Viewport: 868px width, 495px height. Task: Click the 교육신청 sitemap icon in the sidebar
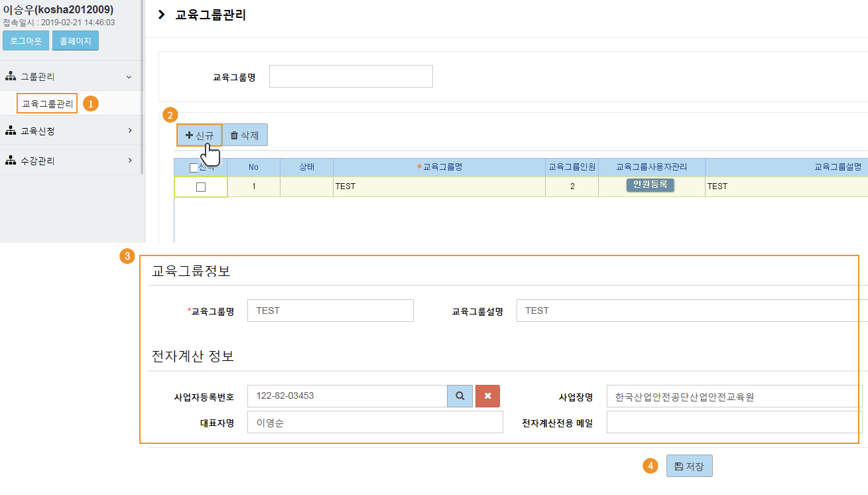click(x=11, y=131)
